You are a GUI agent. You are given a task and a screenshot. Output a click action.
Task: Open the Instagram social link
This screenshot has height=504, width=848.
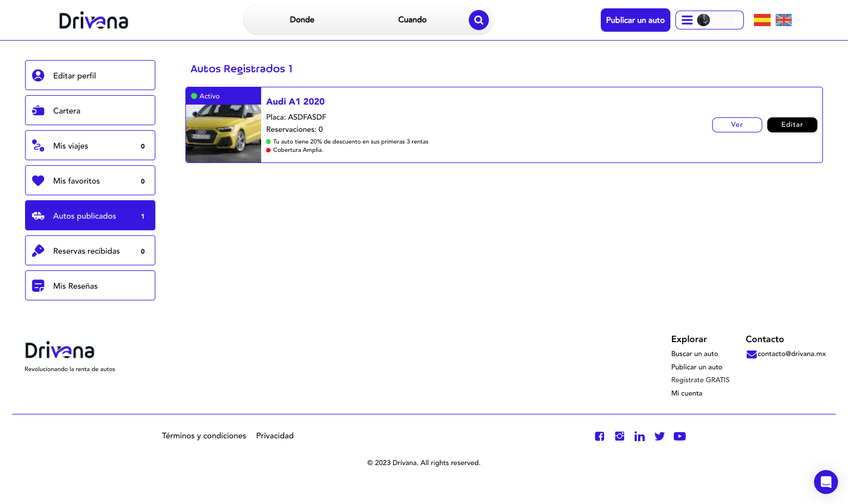(x=619, y=436)
